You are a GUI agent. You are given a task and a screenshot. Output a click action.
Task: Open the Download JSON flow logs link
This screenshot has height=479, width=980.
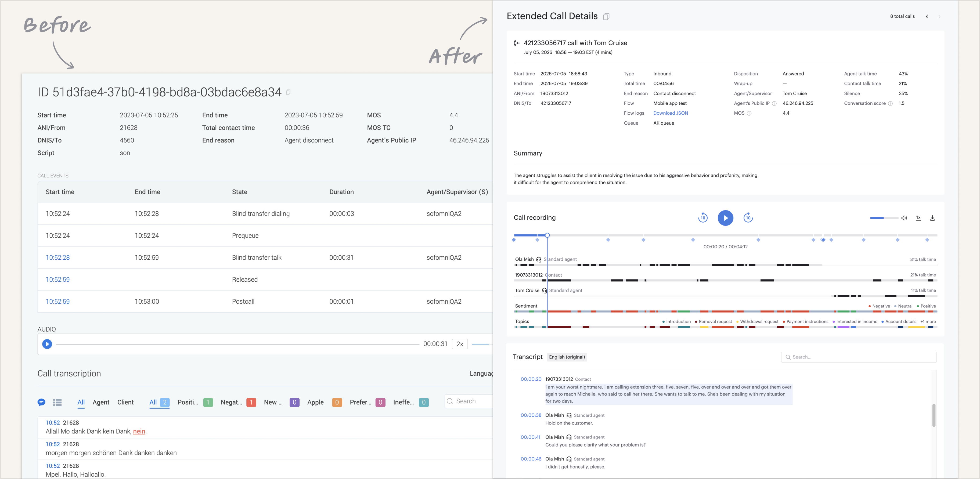tap(670, 113)
